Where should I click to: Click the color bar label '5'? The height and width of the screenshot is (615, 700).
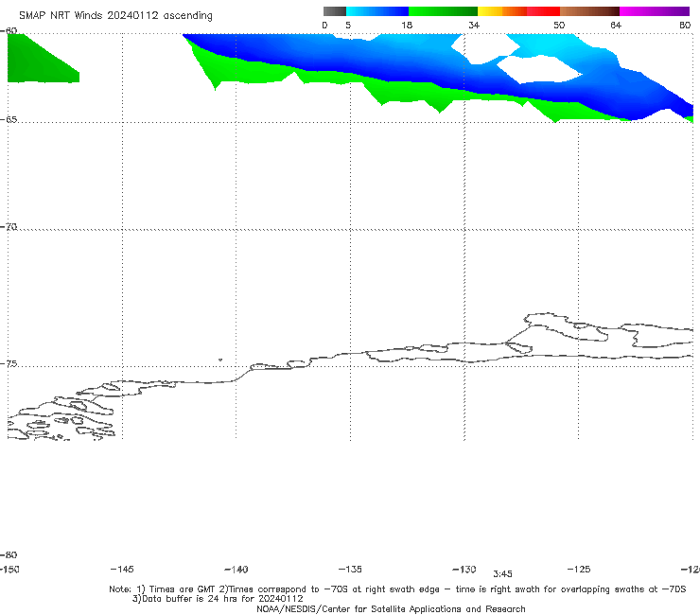coord(348,25)
